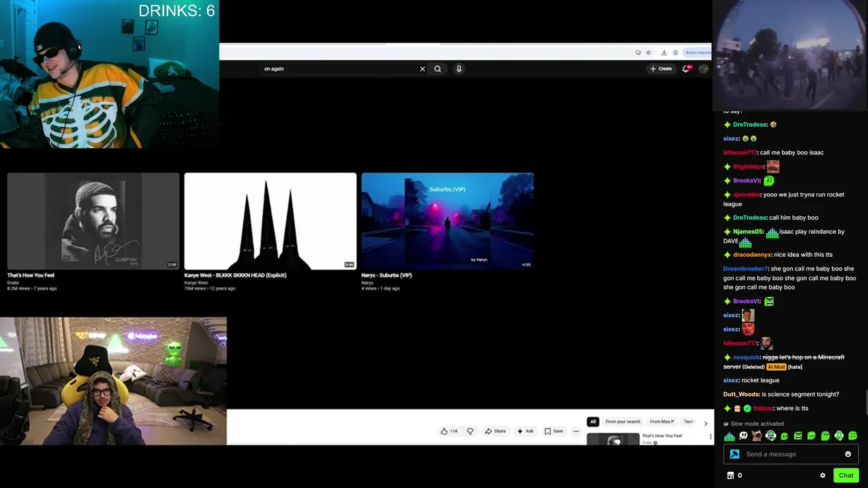Image resolution: width=868 pixels, height=488 pixels.
Task: Dislike the video with thumbs-down icon
Action: point(470,431)
